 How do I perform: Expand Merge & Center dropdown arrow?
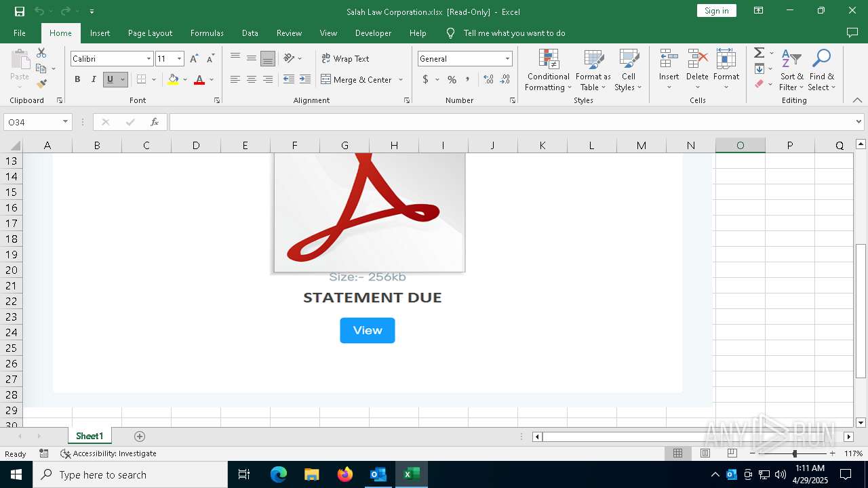pos(401,79)
